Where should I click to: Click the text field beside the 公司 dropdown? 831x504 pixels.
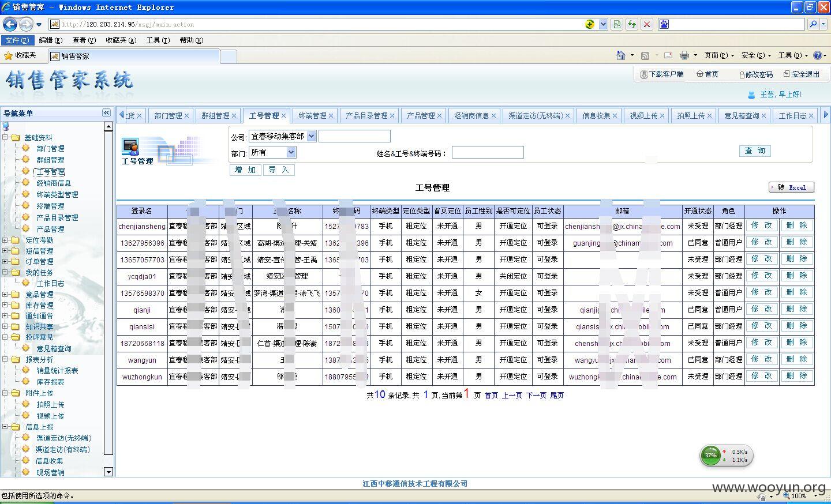click(354, 136)
